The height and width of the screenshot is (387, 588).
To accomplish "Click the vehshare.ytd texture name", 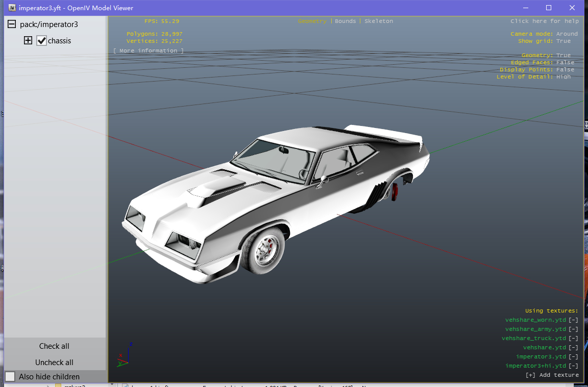I will pos(545,347).
